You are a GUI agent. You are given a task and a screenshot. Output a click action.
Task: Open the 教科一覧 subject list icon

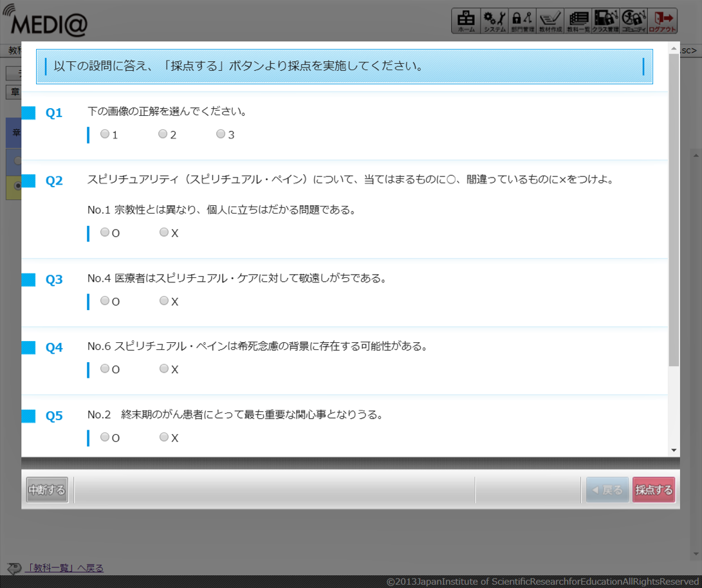(578, 21)
